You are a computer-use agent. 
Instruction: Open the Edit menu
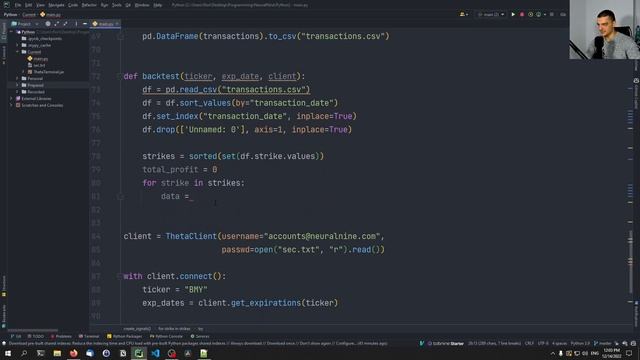click(28, 5)
